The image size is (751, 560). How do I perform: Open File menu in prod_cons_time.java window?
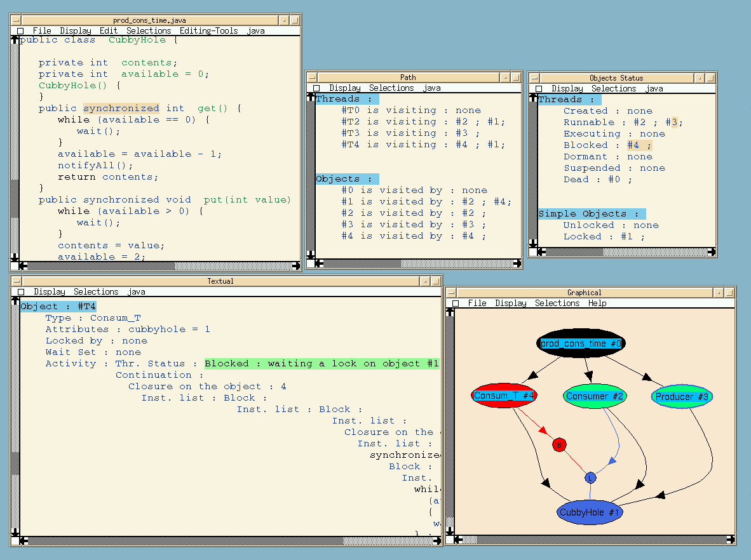42,30
